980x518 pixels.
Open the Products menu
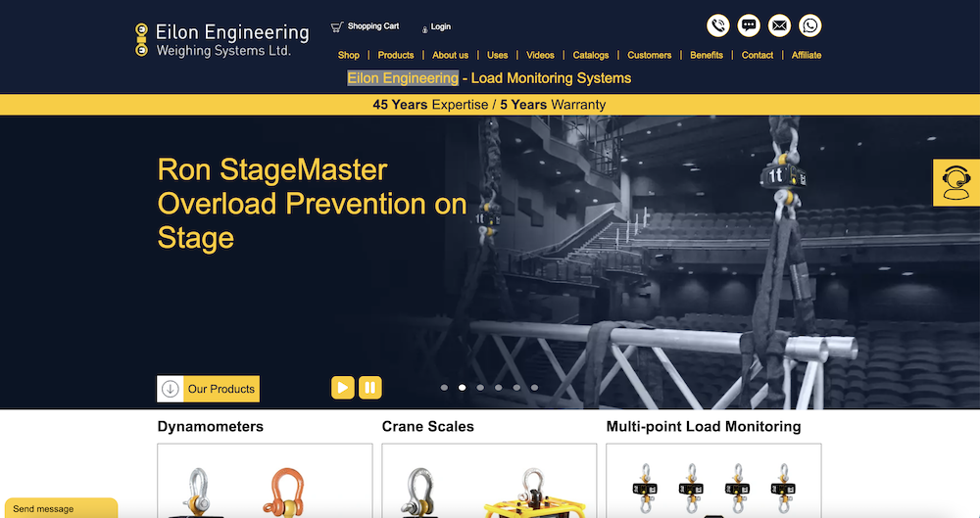396,55
